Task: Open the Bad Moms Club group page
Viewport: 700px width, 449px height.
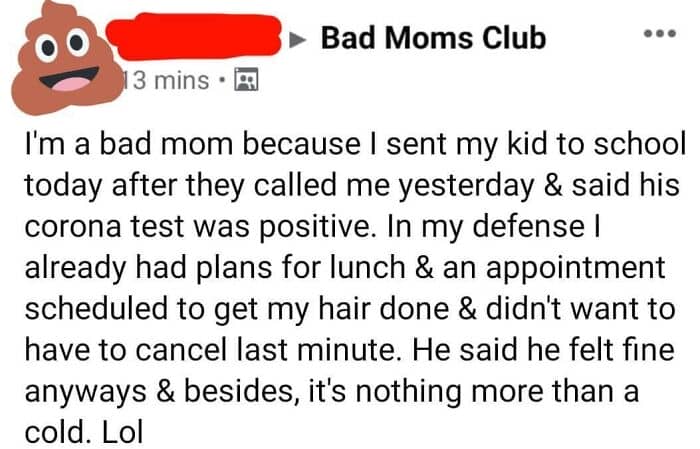Action: tap(433, 39)
